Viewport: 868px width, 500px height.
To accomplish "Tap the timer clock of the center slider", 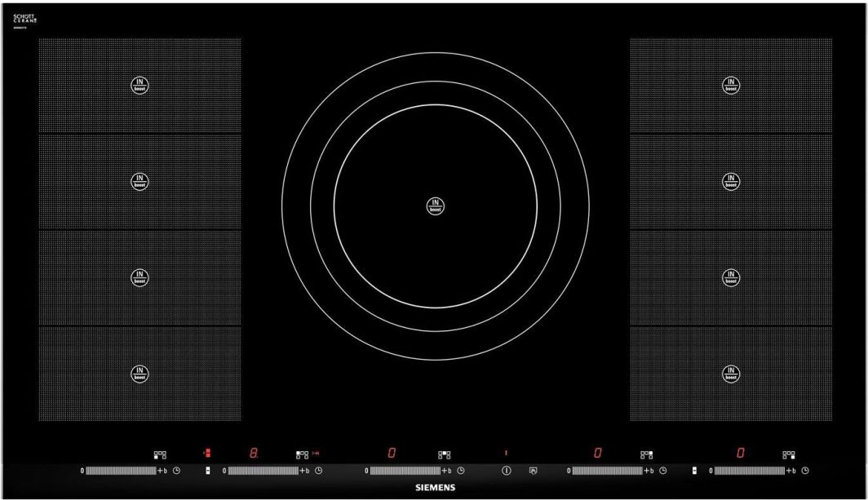I will pos(461,471).
